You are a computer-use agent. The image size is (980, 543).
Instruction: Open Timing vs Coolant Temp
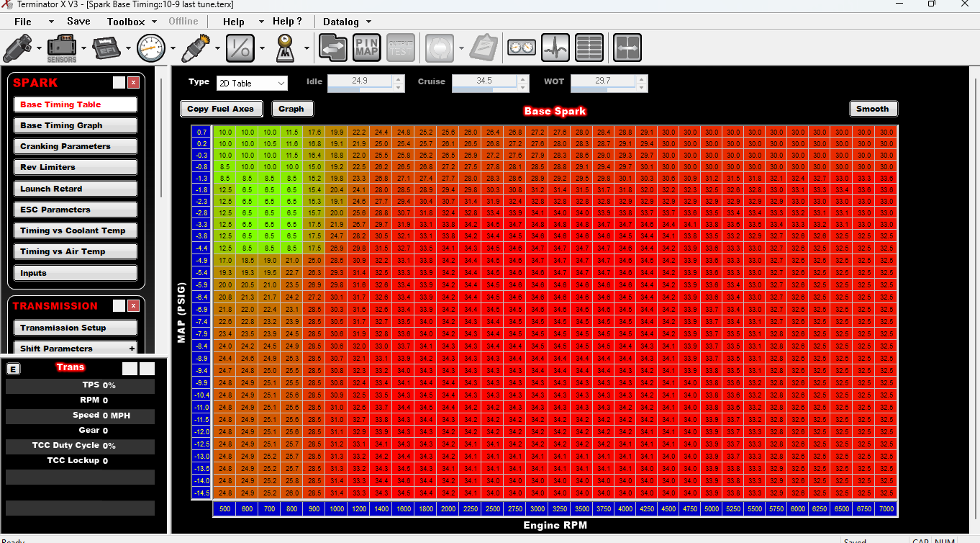pos(76,230)
